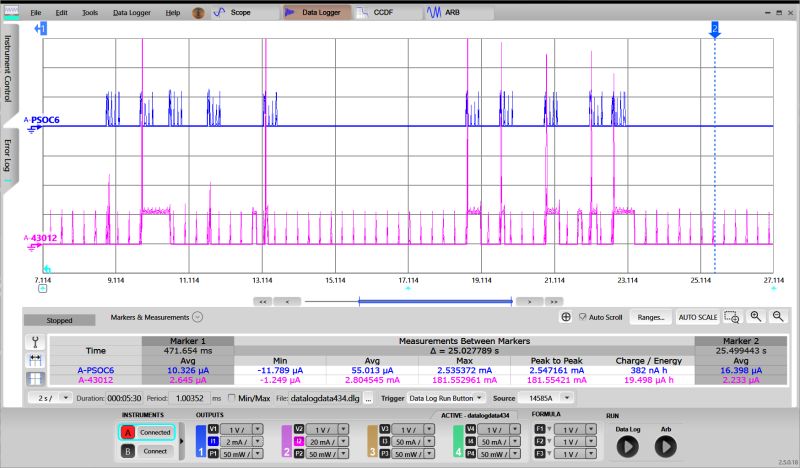This screenshot has width=800, height=468.
Task: Click the crosshair marker placement icon
Action: point(566,317)
